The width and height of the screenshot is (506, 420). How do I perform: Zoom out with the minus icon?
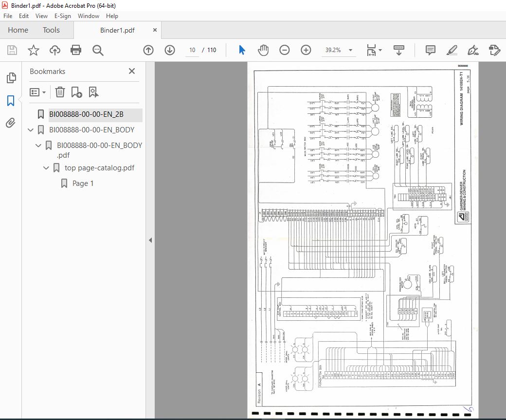coord(284,50)
